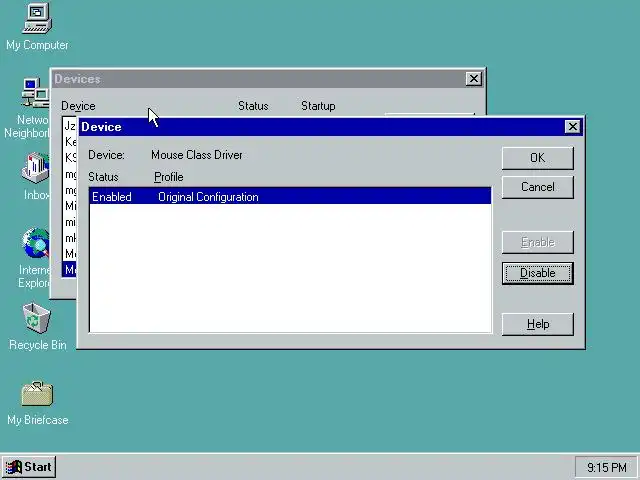Open the Start menu
640x480 pixels.
pos(29,467)
